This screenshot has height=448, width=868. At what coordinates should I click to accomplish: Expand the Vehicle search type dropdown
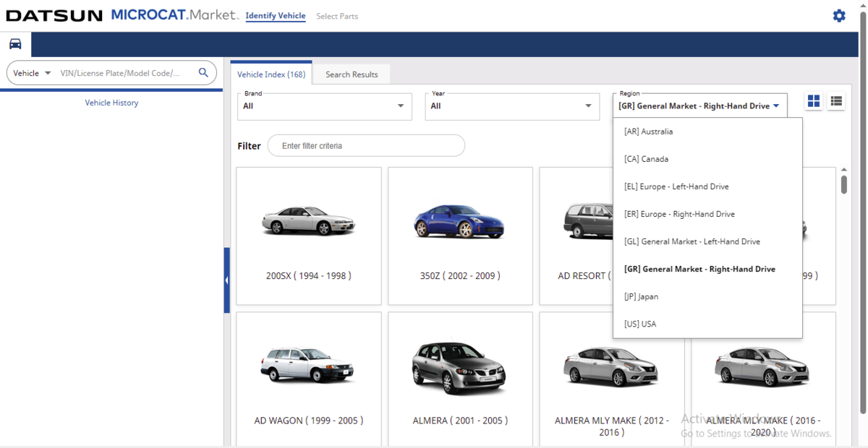click(x=33, y=73)
